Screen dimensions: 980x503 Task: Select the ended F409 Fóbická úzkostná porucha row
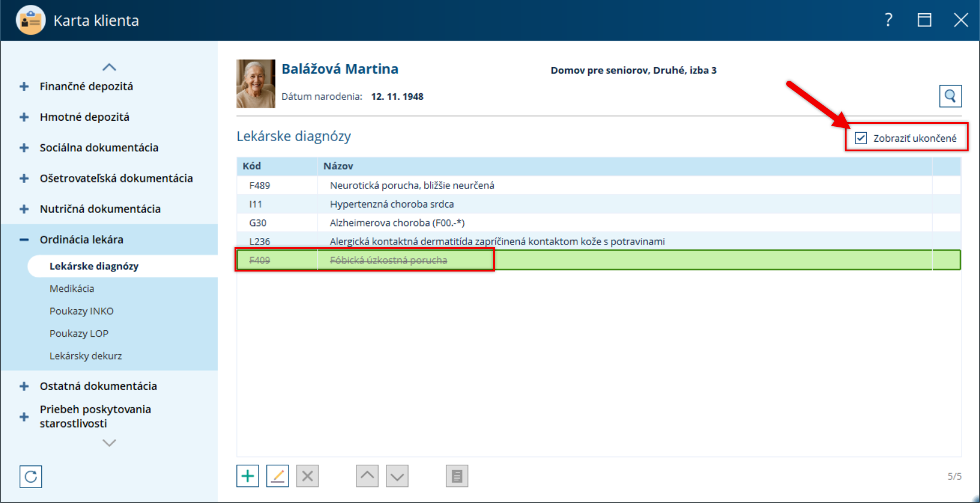(598, 260)
